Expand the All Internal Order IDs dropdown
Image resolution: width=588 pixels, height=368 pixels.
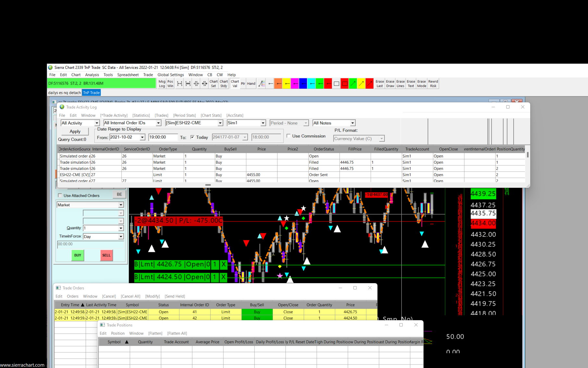[158, 123]
